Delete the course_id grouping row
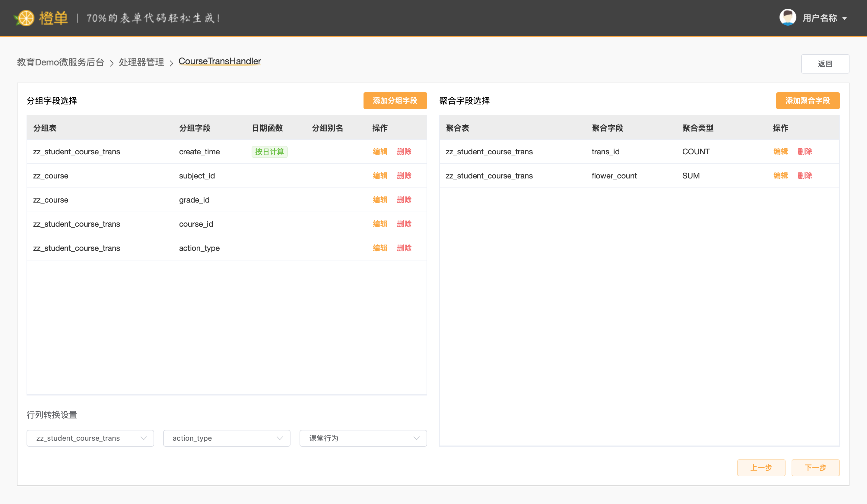This screenshot has width=867, height=504. coord(404,224)
